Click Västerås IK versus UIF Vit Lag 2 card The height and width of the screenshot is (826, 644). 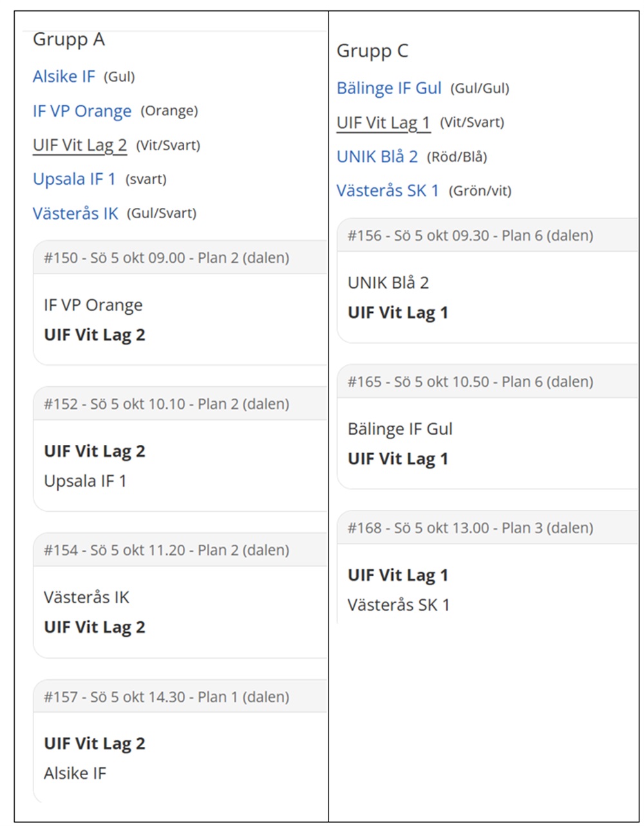click(180, 612)
